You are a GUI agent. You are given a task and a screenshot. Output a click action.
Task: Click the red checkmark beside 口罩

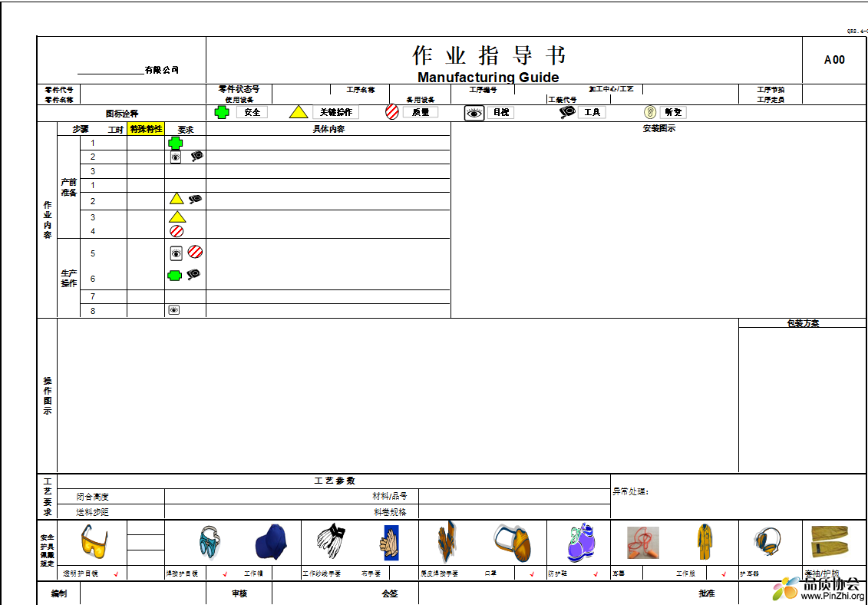[532, 574]
